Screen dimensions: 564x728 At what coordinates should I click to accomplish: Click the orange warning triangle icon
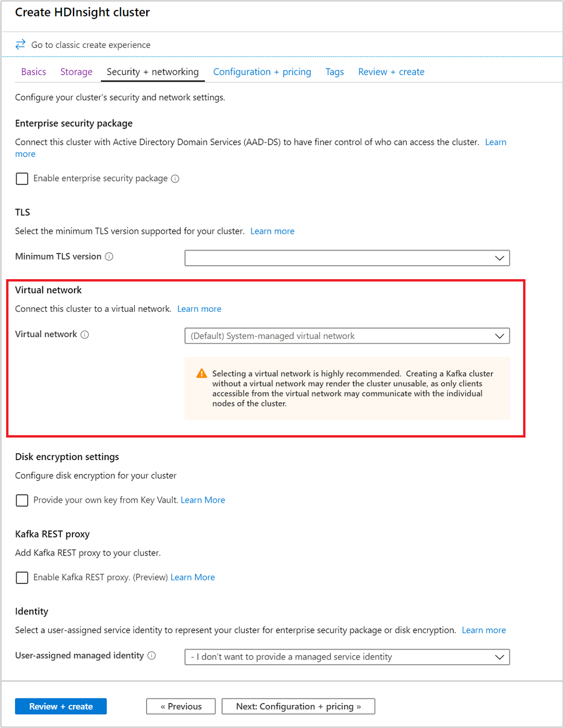click(202, 374)
